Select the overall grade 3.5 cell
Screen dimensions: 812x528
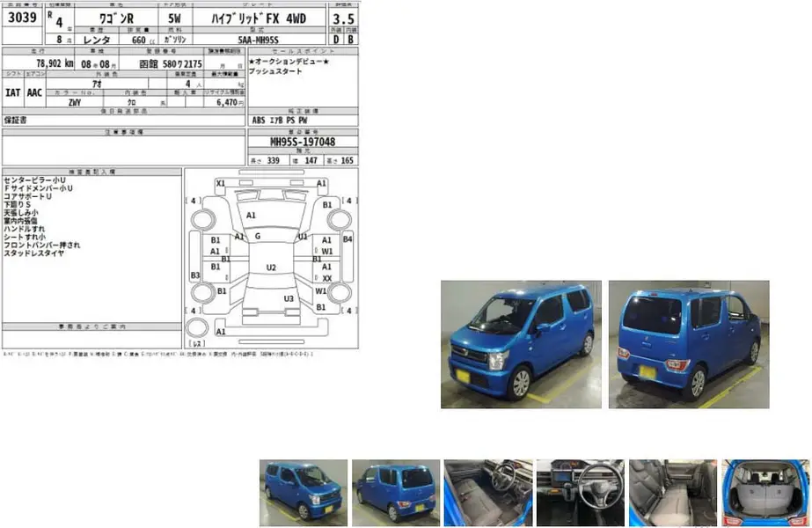click(343, 18)
